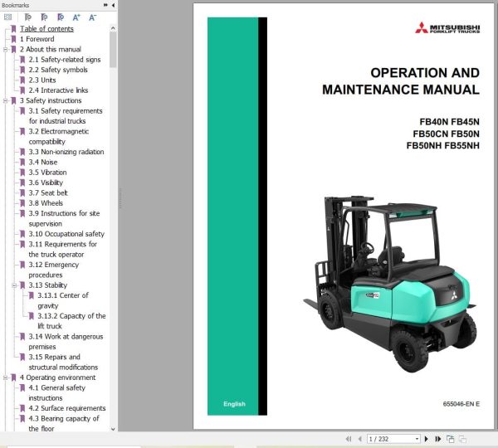
Task: Go to '4.2 Surface requirements' bookmark
Action: coord(67,408)
